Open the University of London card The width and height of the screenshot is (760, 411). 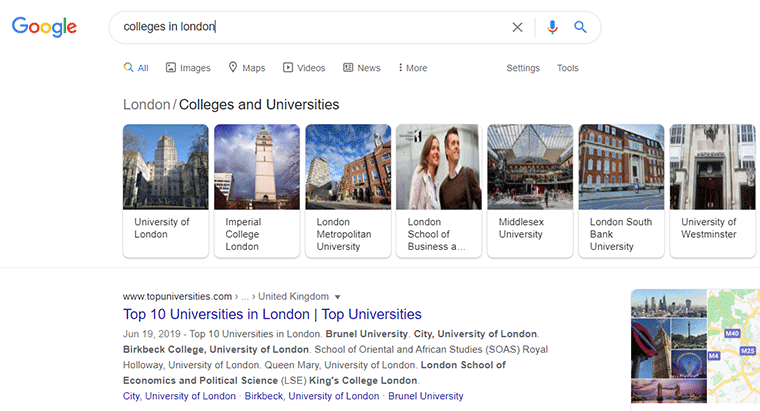[x=165, y=190]
